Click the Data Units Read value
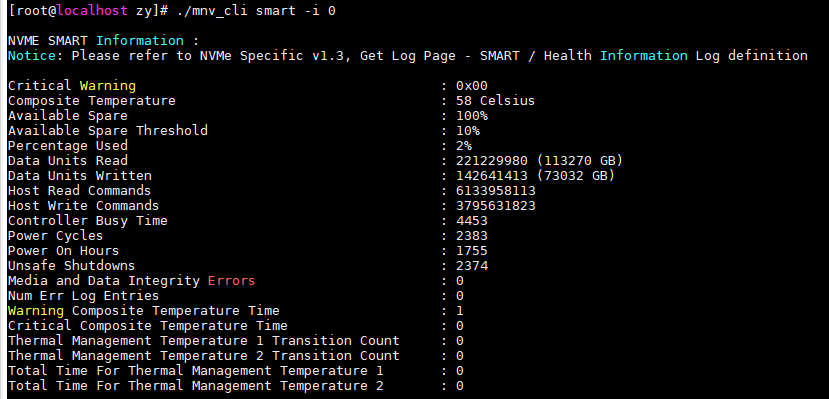Viewport: 829px width, 399px height. click(x=539, y=160)
